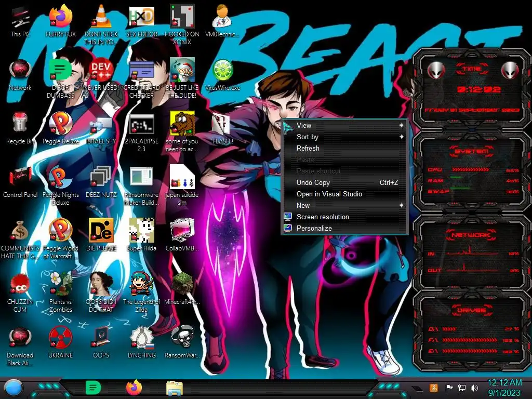The image size is (532, 399).
Task: Open the CollabVMB monitor shortcut
Action: tap(182, 235)
